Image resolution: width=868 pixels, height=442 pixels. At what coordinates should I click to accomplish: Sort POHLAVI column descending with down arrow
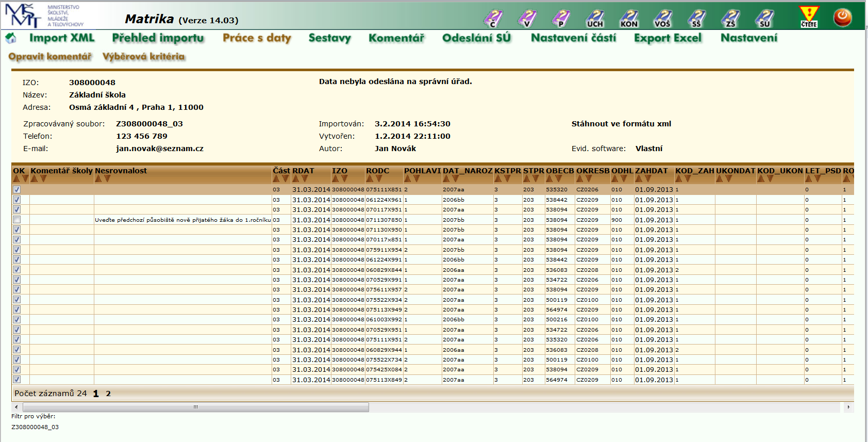click(416, 178)
